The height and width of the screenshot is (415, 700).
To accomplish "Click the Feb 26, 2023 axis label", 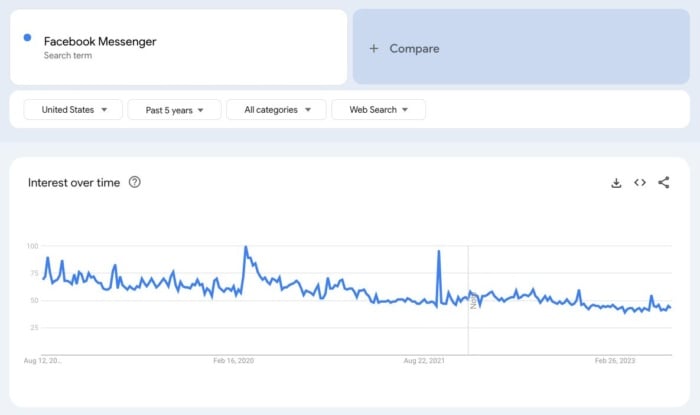I will pyautogui.click(x=615, y=361).
